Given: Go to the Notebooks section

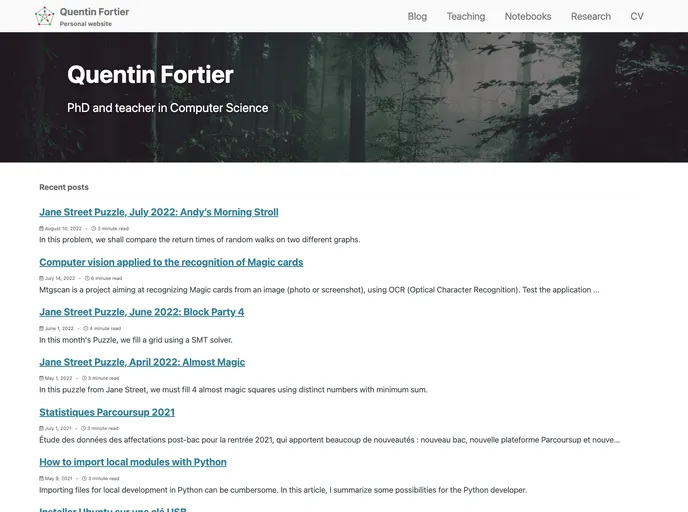Looking at the screenshot, I should (x=527, y=16).
